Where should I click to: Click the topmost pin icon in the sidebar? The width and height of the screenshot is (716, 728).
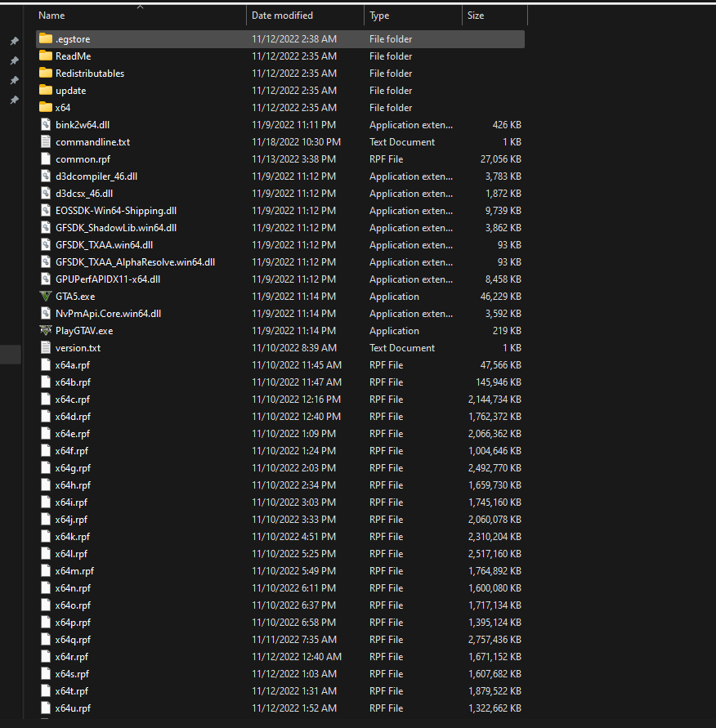click(x=13, y=41)
